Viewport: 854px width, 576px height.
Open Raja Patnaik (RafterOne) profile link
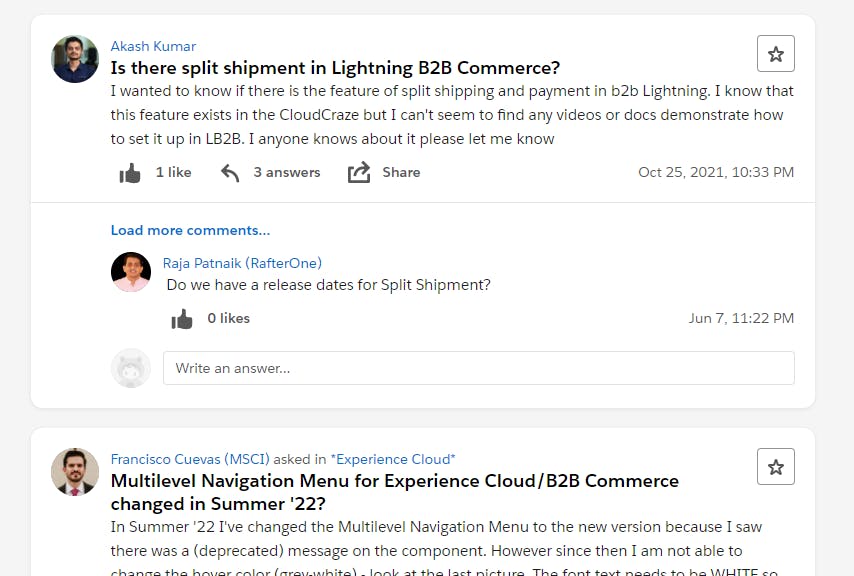click(242, 263)
